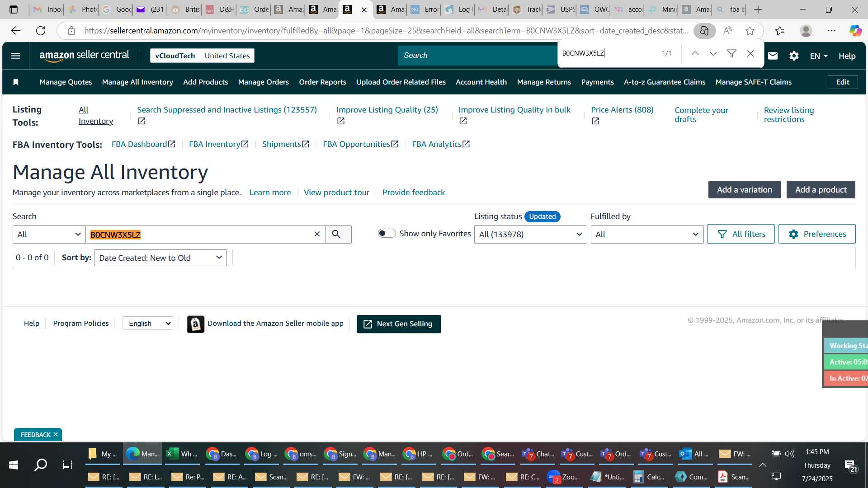Viewport: 868px width, 488px height.
Task: Open Search Suppressed and Inactive Listings link
Action: [x=226, y=110]
